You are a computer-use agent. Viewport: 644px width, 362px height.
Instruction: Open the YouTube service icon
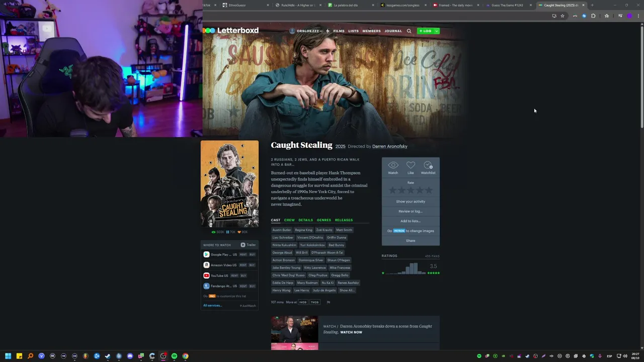[x=206, y=276]
